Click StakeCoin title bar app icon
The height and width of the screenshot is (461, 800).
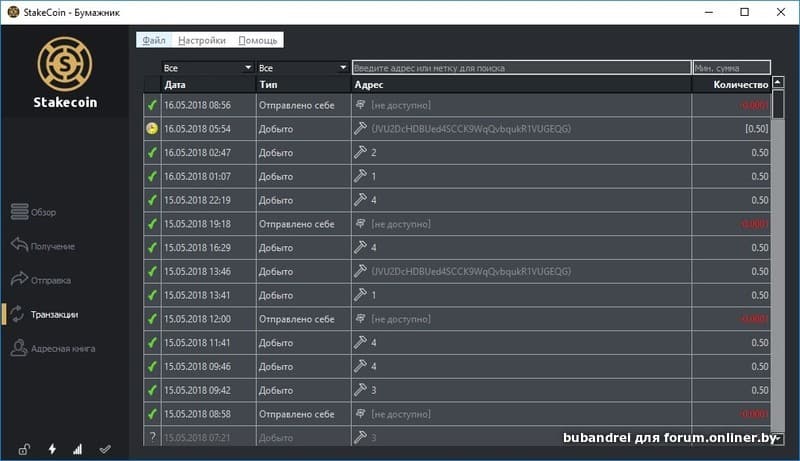pyautogui.click(x=13, y=12)
